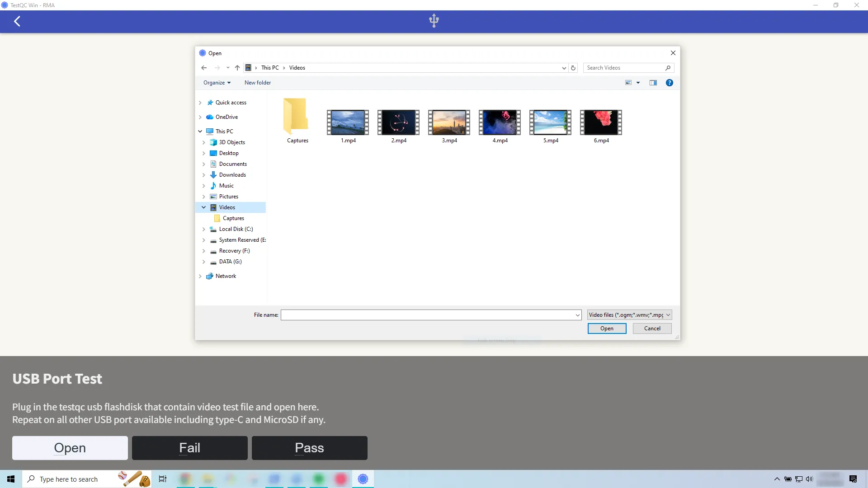Open the Organize menu

coord(217,83)
